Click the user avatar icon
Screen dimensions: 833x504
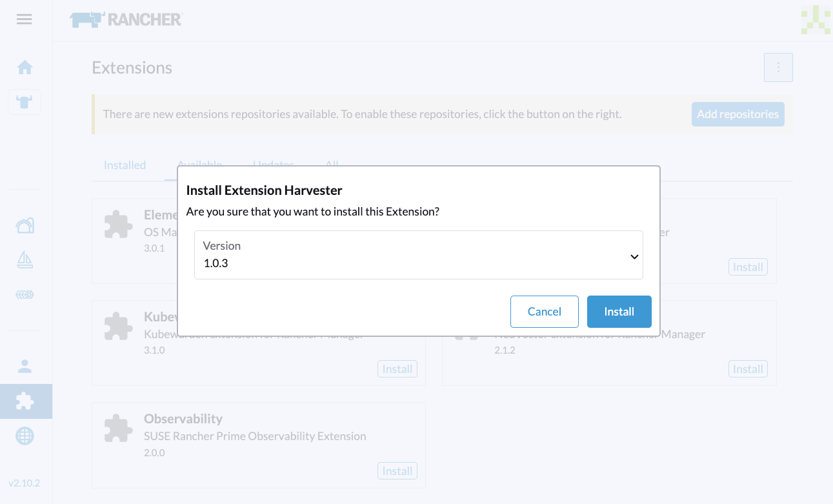tap(25, 366)
